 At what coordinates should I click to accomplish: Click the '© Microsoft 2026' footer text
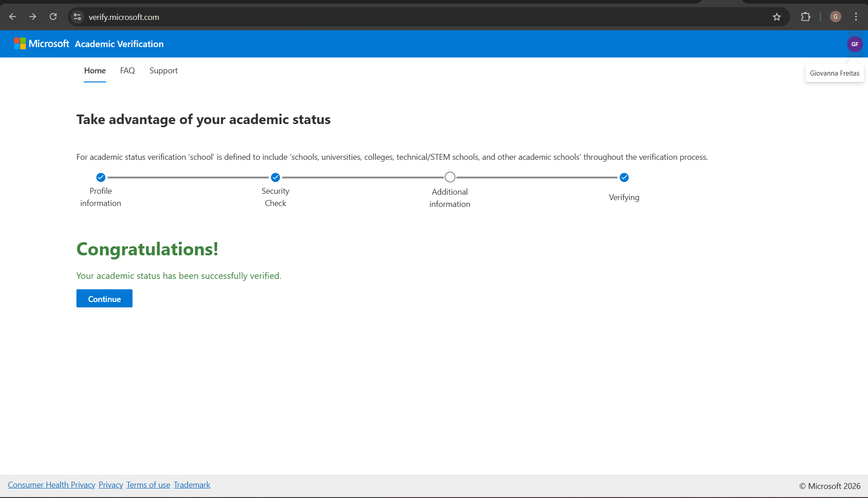click(x=830, y=486)
